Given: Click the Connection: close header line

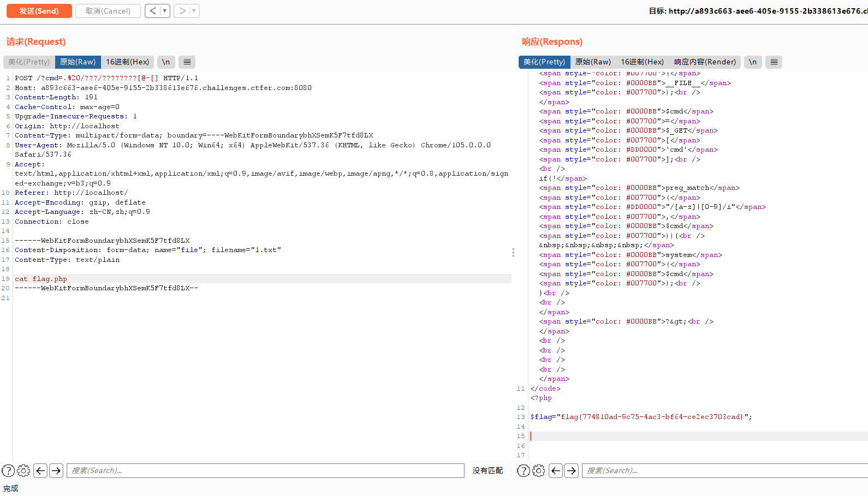Looking at the screenshot, I should tap(52, 222).
